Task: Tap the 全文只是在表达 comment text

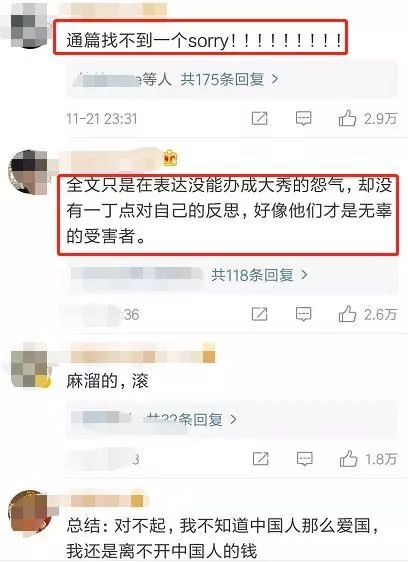Action: tap(229, 211)
